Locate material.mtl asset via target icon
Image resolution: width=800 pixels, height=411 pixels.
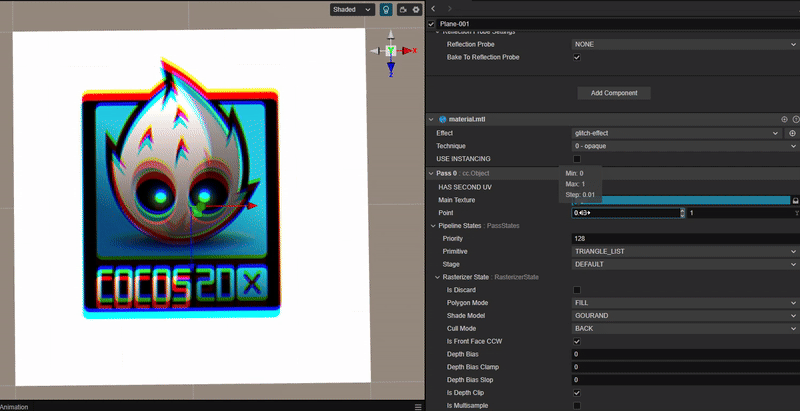click(x=785, y=119)
